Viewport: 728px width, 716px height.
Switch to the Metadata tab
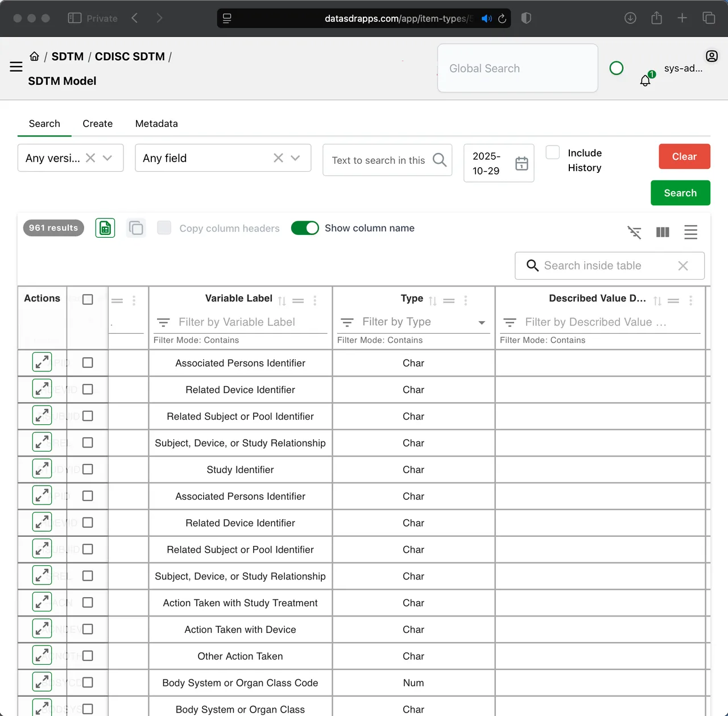pyautogui.click(x=156, y=123)
